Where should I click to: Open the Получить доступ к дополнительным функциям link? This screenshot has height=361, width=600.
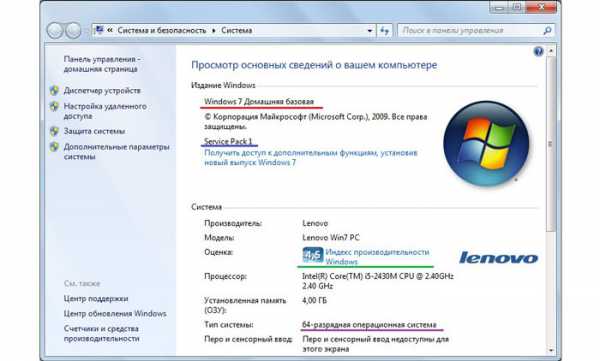pyautogui.click(x=311, y=158)
